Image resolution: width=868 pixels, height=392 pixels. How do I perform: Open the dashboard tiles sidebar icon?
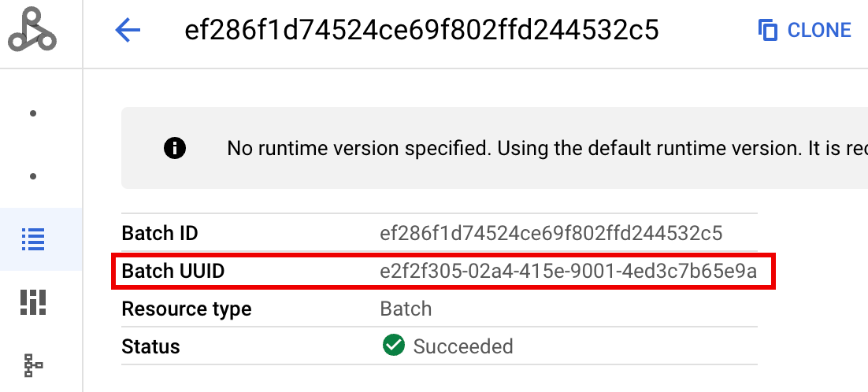click(32, 301)
